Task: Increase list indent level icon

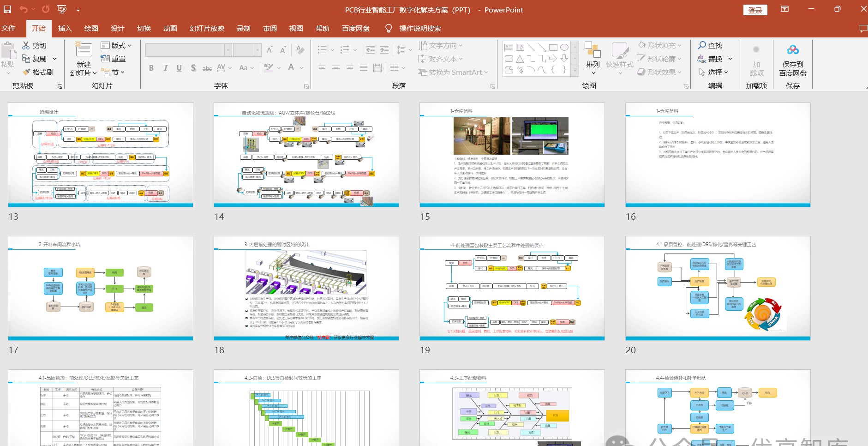Action: click(384, 50)
